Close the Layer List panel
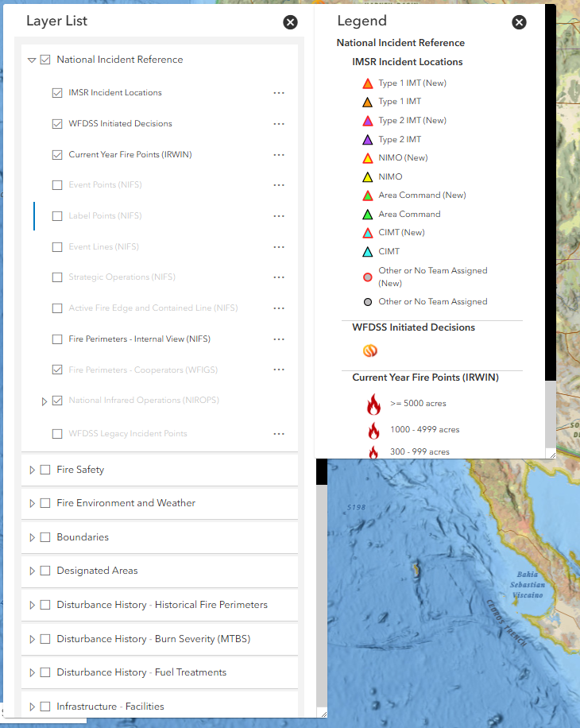This screenshot has height=728, width=580. click(291, 21)
